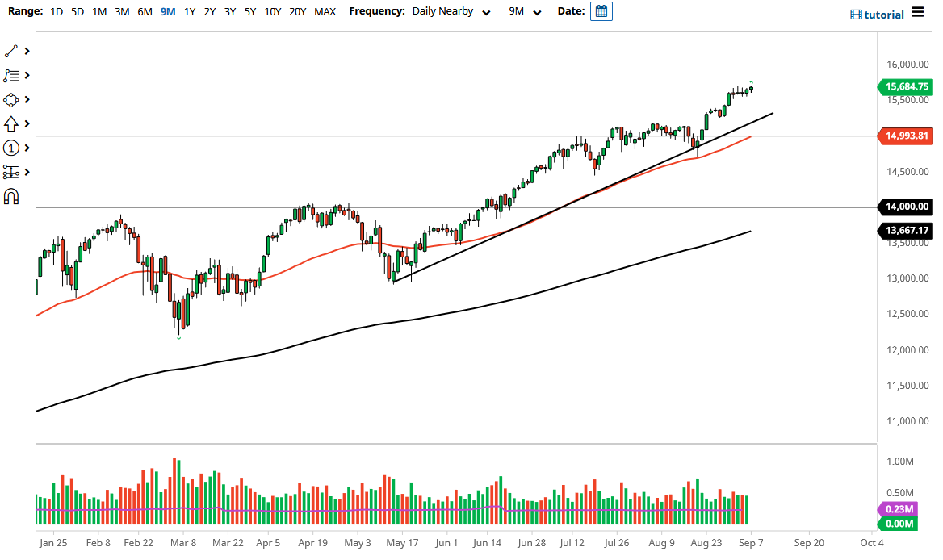
Task: Expand the arrow tool options chevron
Action: [28, 123]
